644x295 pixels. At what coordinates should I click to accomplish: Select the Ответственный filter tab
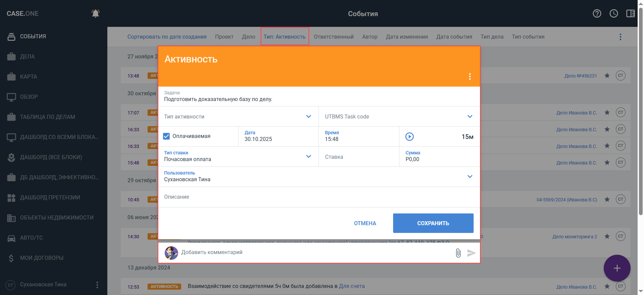tap(334, 37)
